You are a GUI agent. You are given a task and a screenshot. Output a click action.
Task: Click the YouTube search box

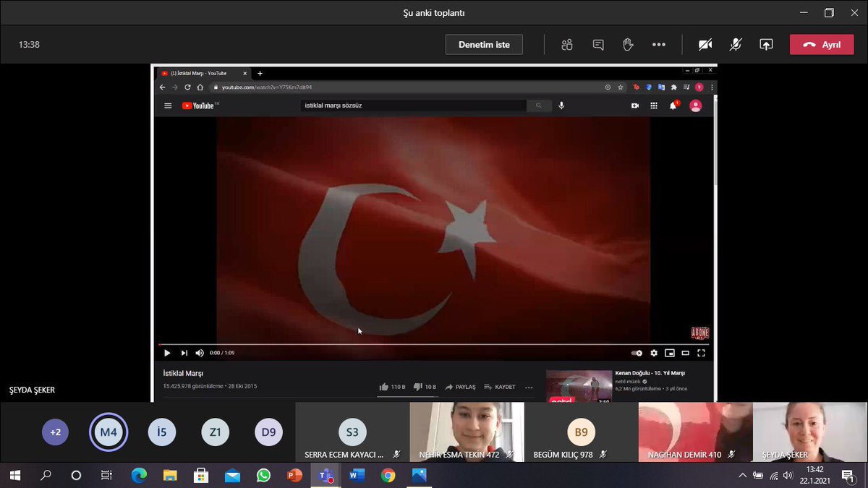coord(413,106)
